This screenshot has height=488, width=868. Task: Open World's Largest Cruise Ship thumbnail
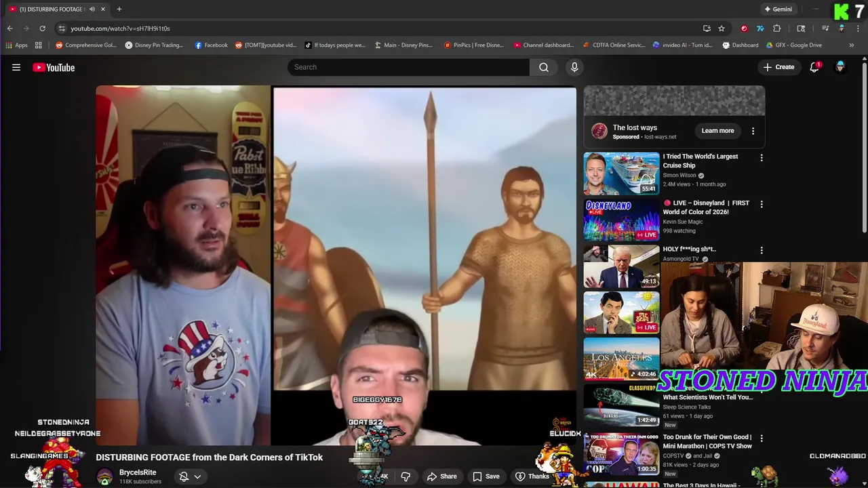621,174
